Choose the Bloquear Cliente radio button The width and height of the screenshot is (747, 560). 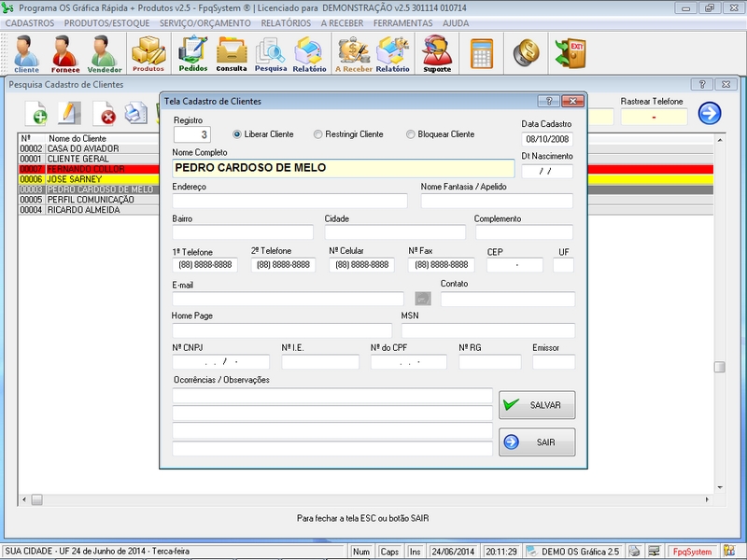click(411, 134)
